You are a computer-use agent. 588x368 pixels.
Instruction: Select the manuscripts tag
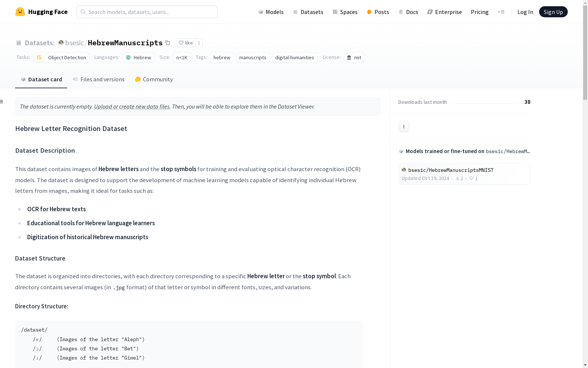click(253, 57)
